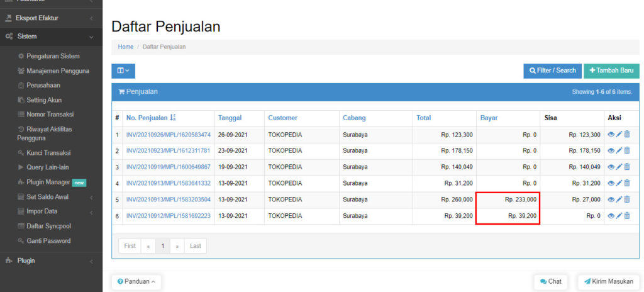The width and height of the screenshot is (644, 292).
Task: Click trash icon for row 6
Action: coord(627,216)
